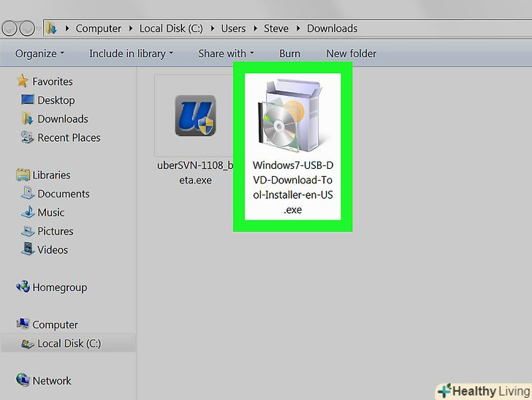Open Desktop in the navigation pane
This screenshot has height=400, width=532.
56,100
